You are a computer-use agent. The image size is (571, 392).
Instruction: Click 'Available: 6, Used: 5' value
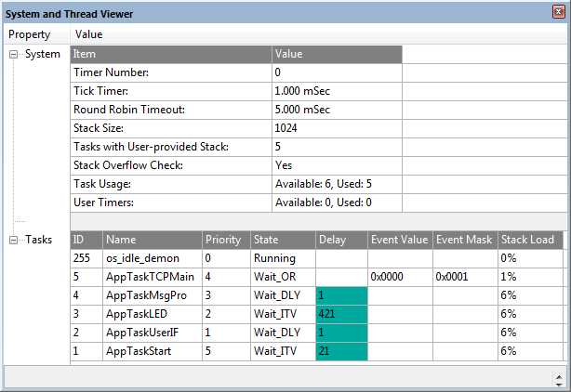[324, 184]
